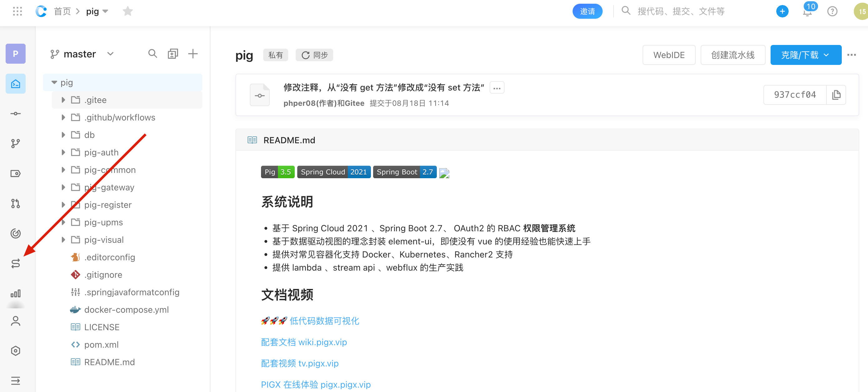Click the plus add icon in tree toolbar

(x=193, y=54)
